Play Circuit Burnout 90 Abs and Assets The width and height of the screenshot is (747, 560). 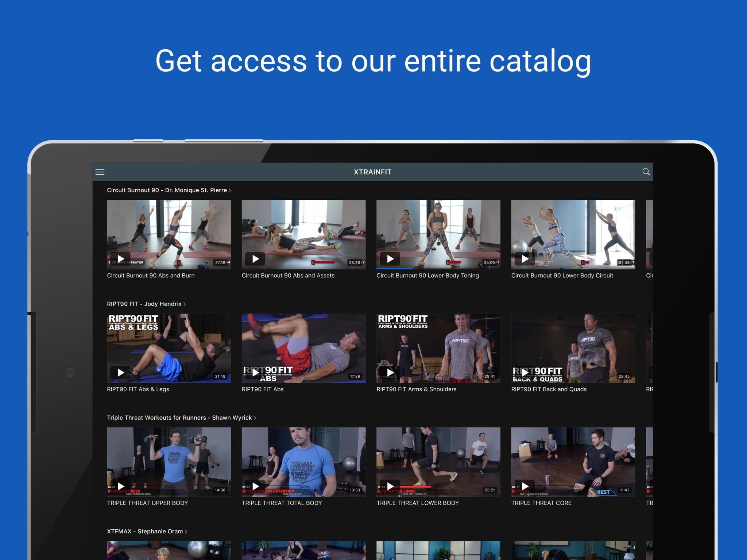[x=255, y=259]
